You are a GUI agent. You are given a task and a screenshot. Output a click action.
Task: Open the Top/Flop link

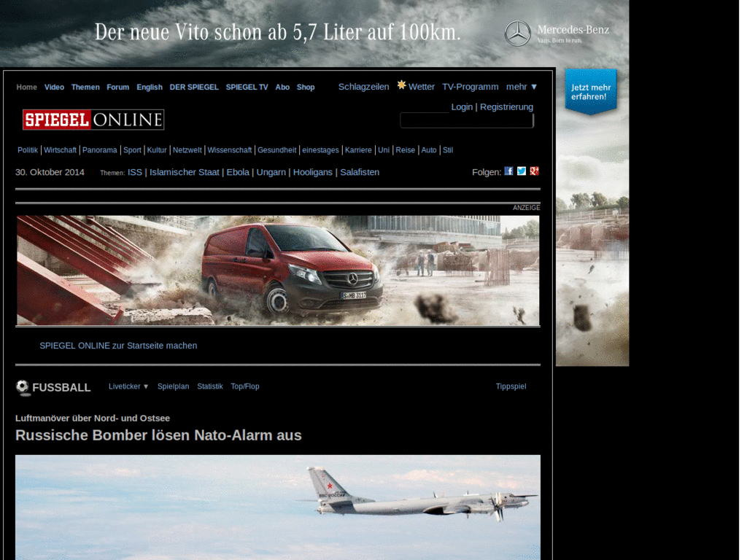245,386
